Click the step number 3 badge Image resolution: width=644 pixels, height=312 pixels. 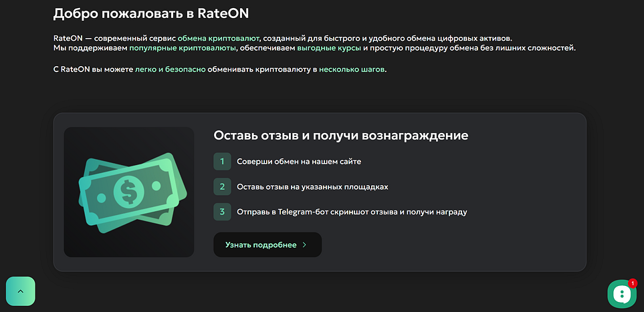(x=222, y=212)
